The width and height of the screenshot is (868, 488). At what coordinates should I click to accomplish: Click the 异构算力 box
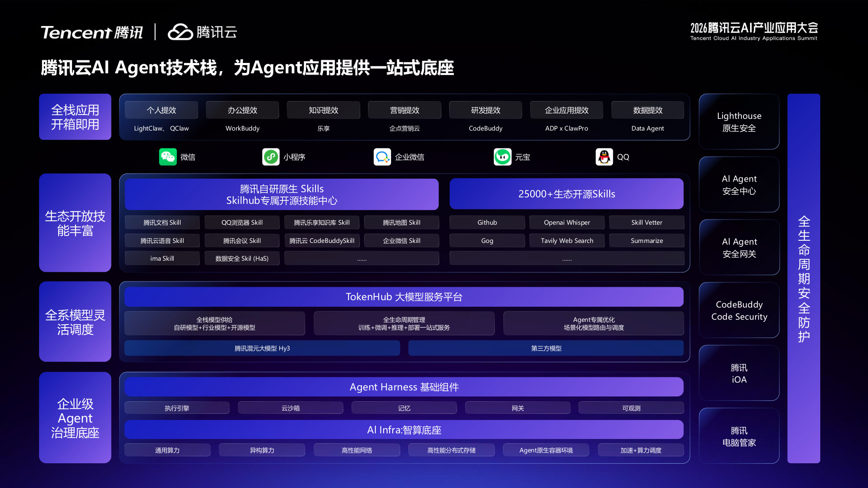coord(262,450)
